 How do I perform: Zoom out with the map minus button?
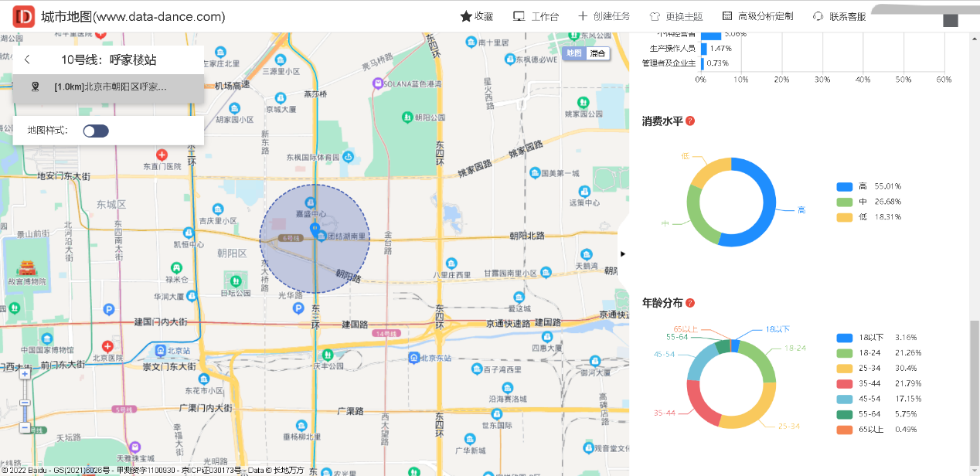click(x=25, y=427)
